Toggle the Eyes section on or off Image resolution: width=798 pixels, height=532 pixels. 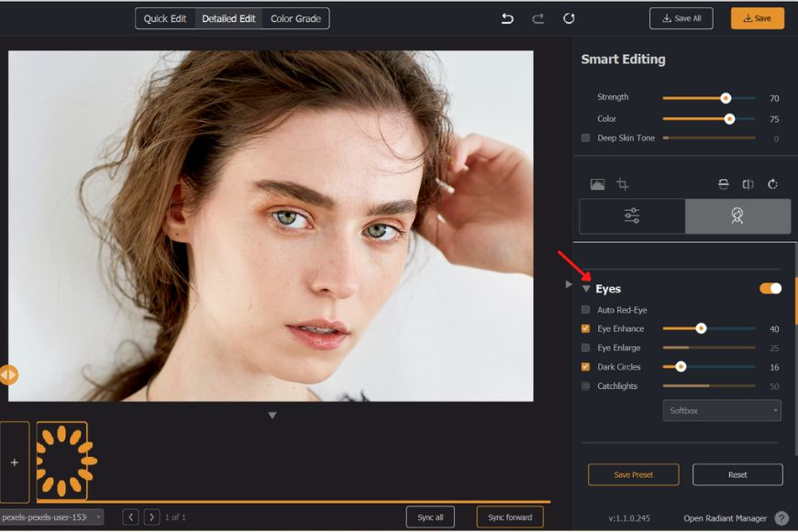tap(770, 288)
